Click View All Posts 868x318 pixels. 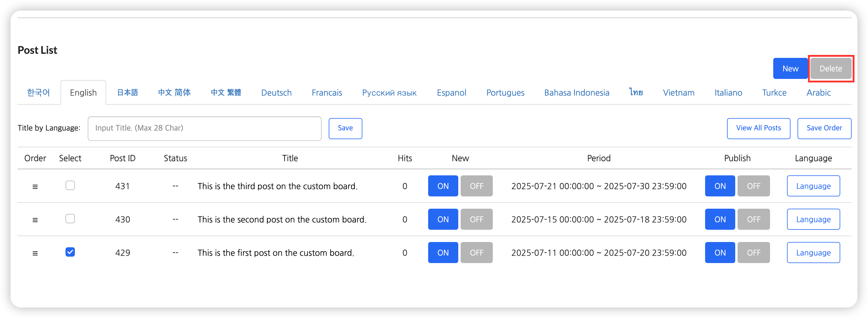758,128
